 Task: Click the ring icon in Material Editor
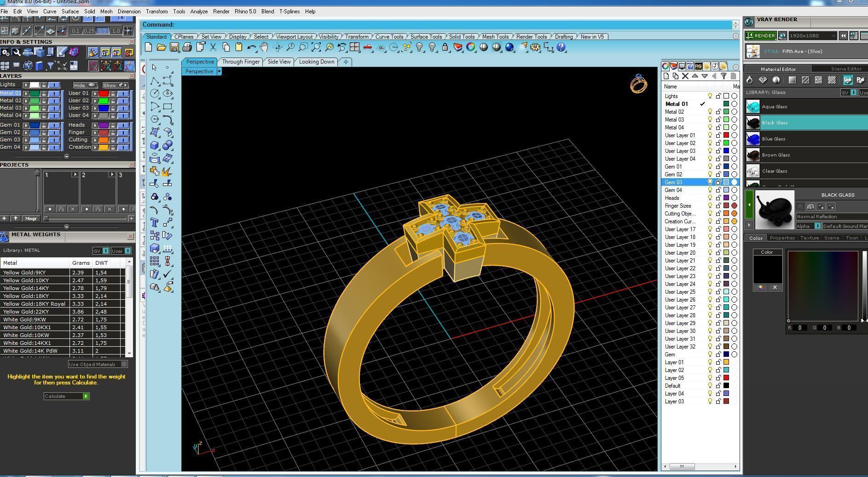point(749,80)
